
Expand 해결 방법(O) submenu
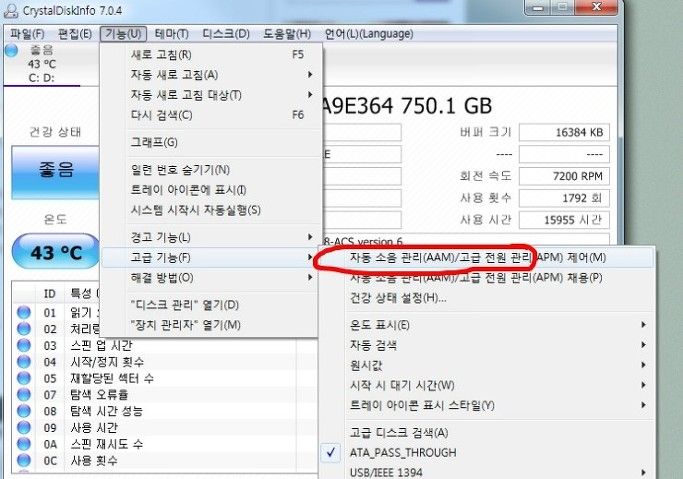tap(212, 277)
